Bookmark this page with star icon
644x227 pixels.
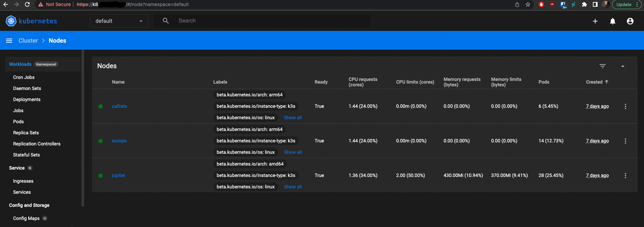click(528, 4)
